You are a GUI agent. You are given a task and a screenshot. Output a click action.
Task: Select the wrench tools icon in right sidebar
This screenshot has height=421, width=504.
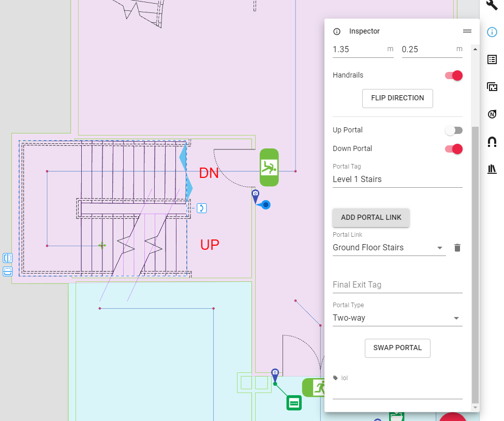click(x=491, y=5)
